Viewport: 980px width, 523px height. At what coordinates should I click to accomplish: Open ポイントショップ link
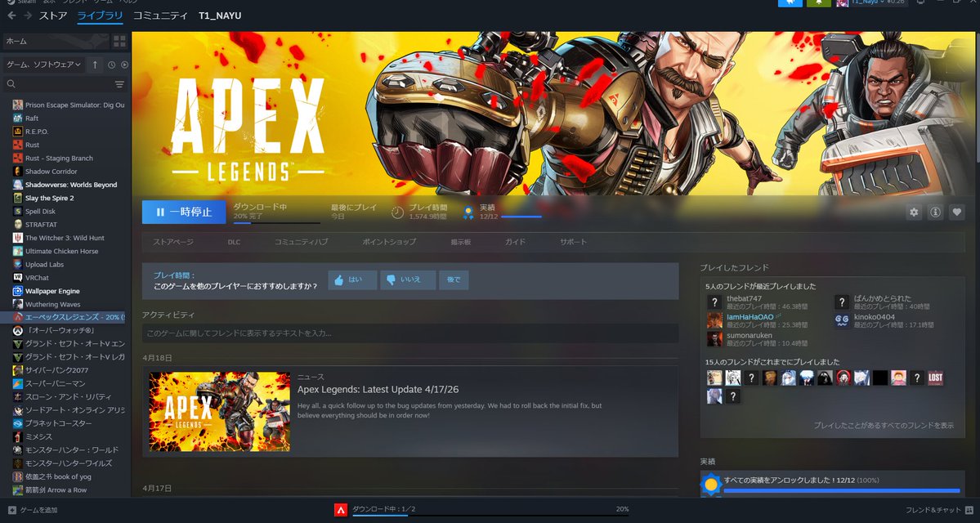(389, 242)
